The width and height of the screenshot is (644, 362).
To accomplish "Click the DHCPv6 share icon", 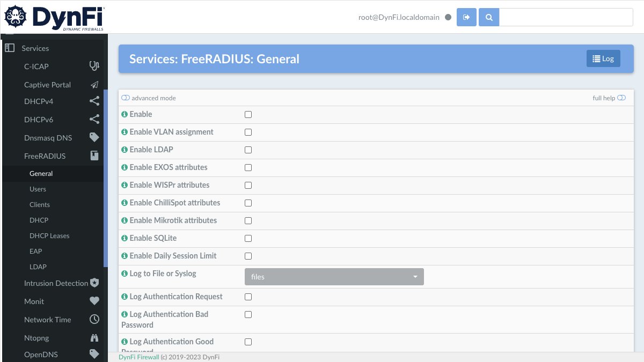I will click(x=94, y=119).
